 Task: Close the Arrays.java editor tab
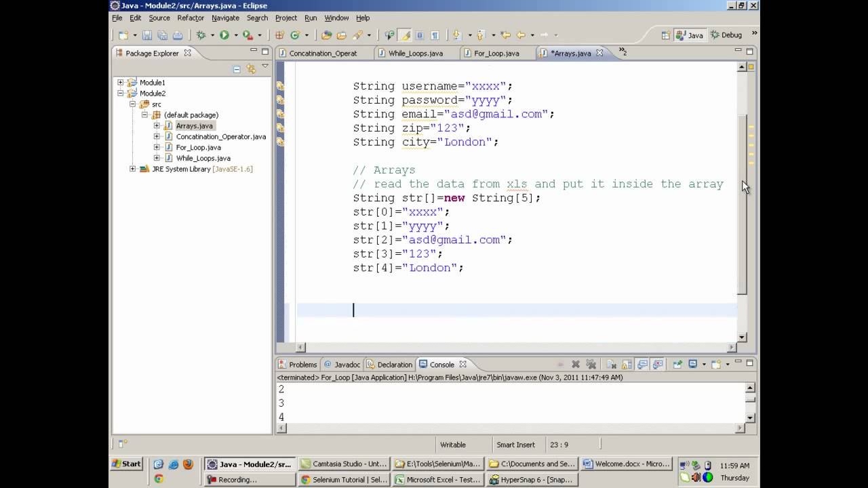599,53
